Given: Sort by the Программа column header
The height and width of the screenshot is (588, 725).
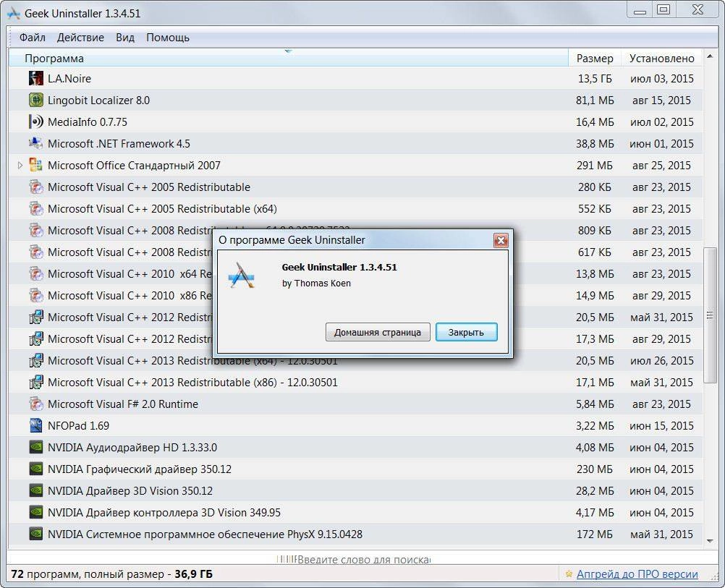Looking at the screenshot, I should click(x=289, y=59).
